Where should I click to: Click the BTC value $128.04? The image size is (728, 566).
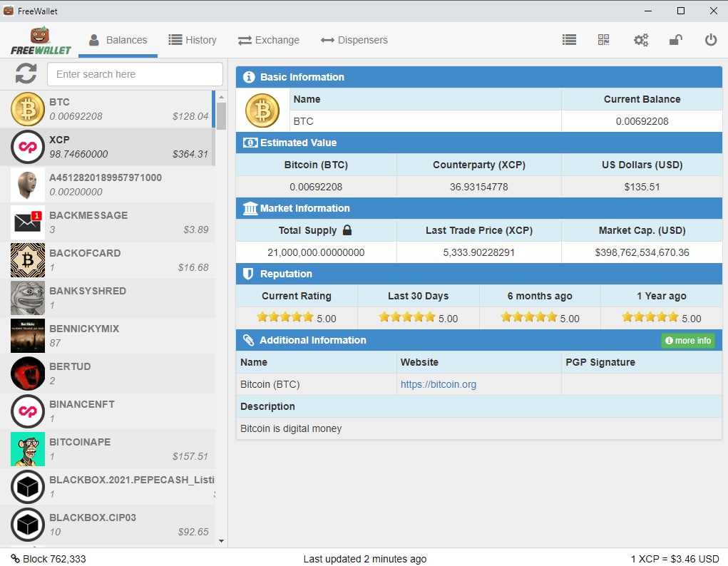tap(190, 116)
